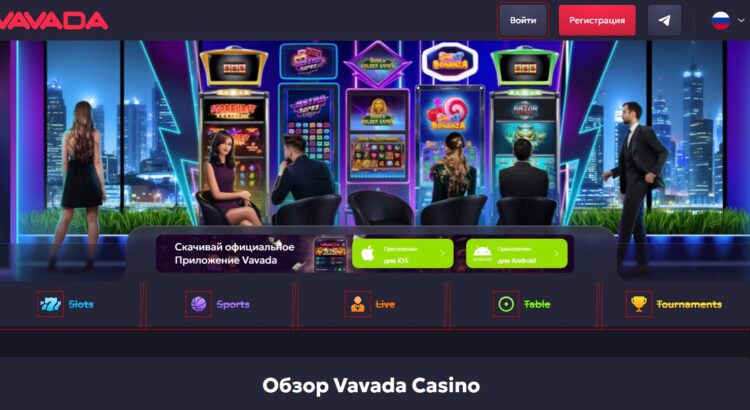Open the Tournaments trophy icon
750x410 pixels.
point(639,304)
